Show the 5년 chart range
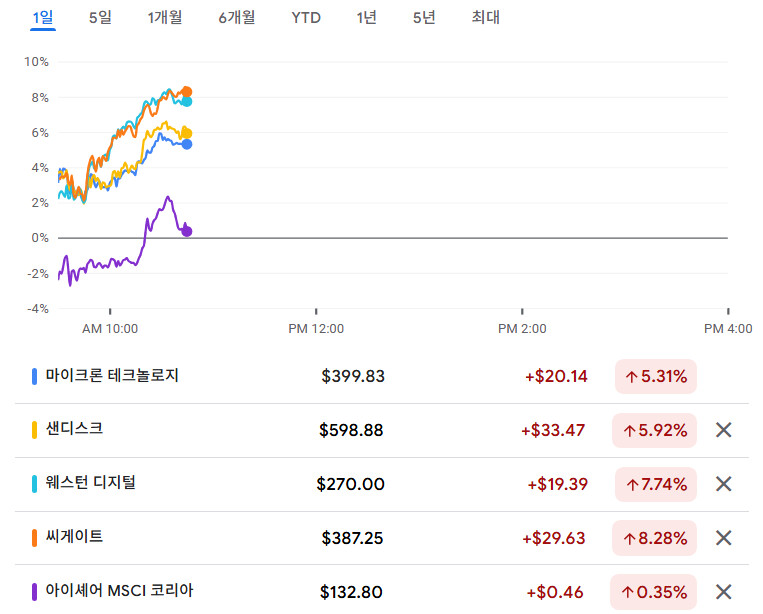 click(424, 17)
